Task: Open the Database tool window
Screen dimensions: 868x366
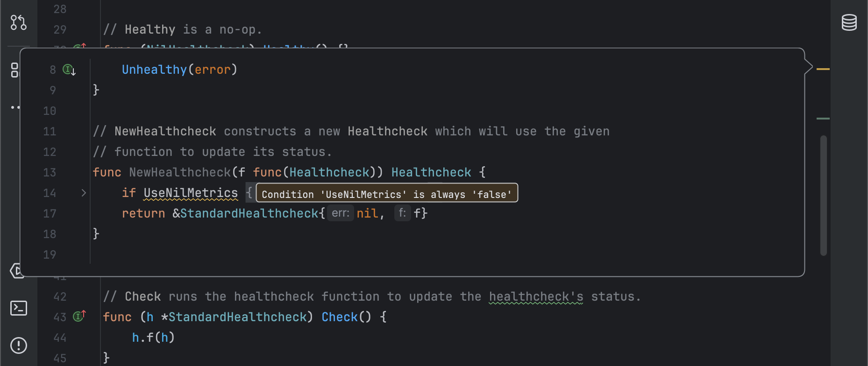Action: (x=849, y=21)
